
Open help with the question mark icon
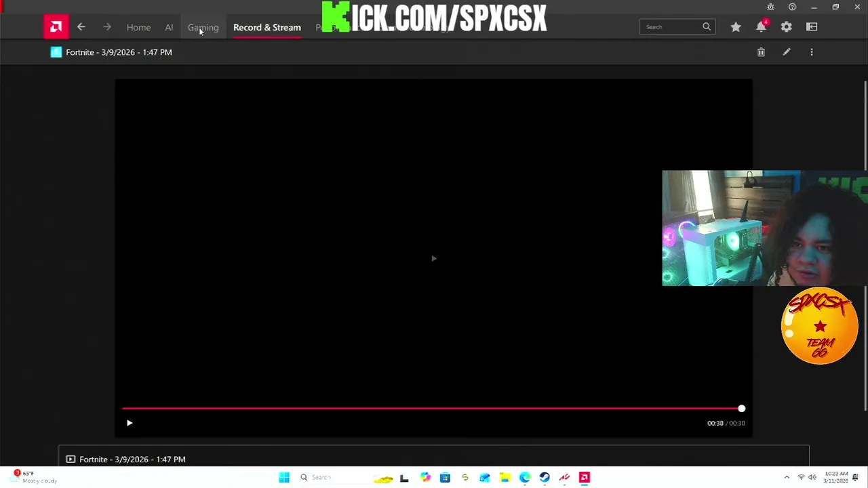[x=792, y=7]
